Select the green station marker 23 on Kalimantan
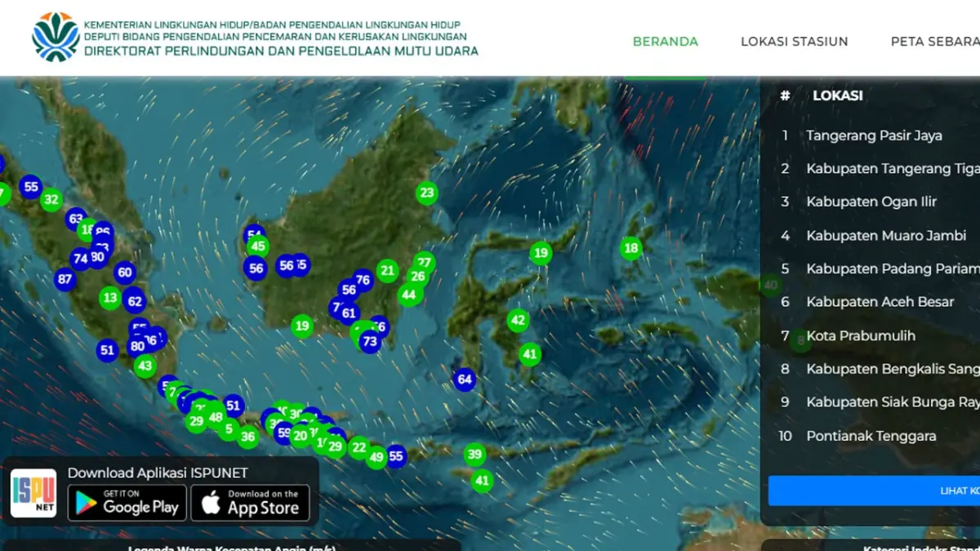The height and width of the screenshot is (551, 980). click(426, 193)
